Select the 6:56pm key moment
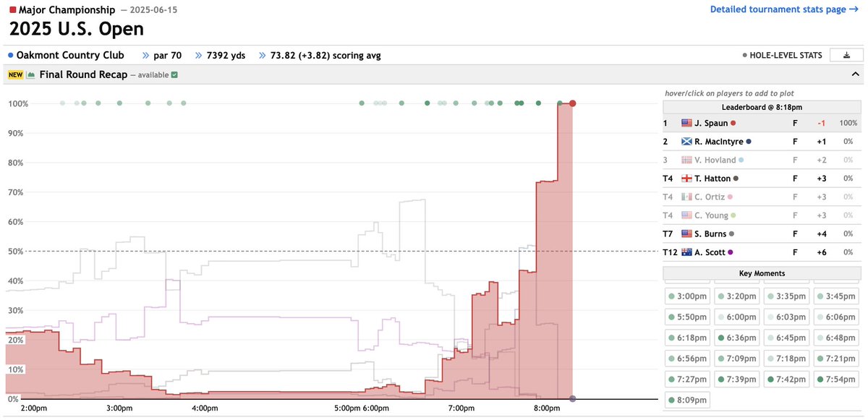868x420 pixels. (687, 359)
